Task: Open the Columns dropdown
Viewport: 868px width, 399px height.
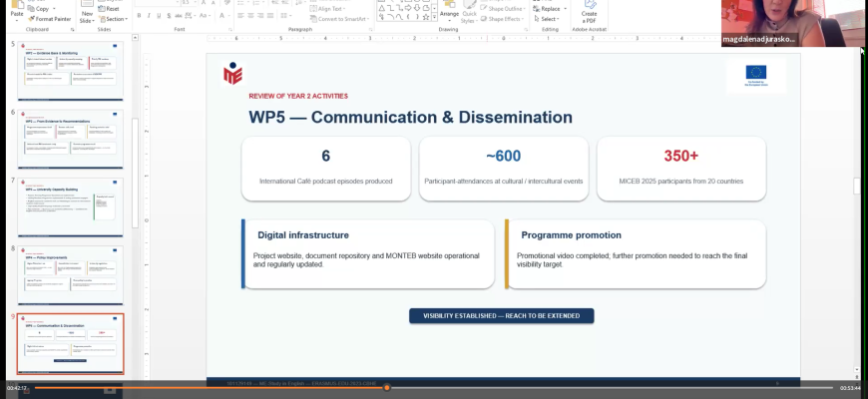Action: coord(285,16)
